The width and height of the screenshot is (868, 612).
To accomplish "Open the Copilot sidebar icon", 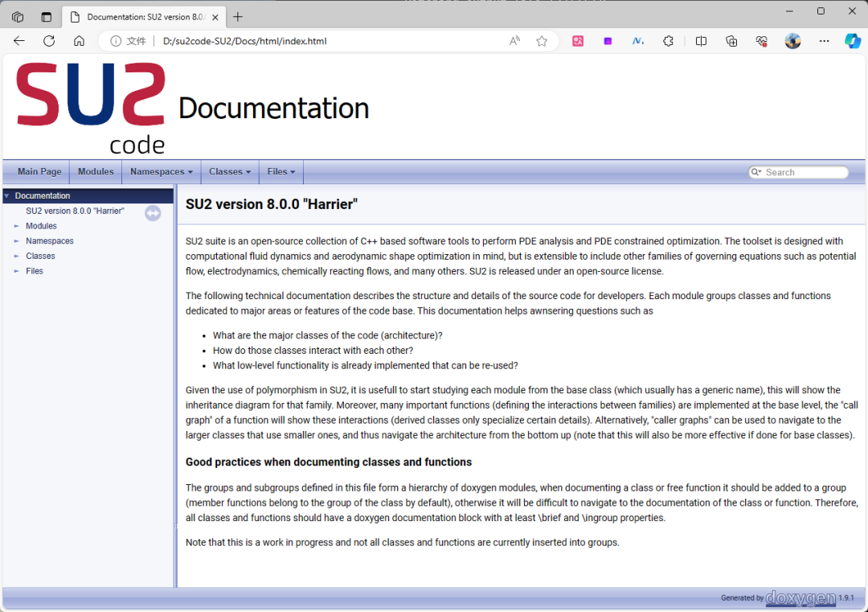I will point(853,41).
